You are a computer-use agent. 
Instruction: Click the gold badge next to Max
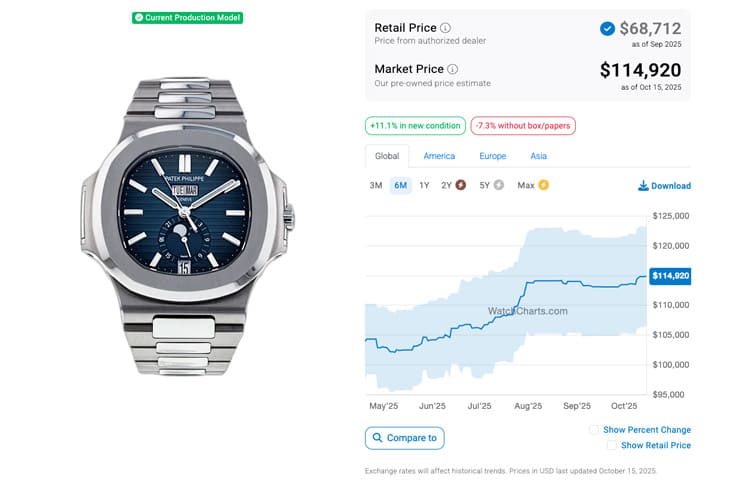(544, 185)
